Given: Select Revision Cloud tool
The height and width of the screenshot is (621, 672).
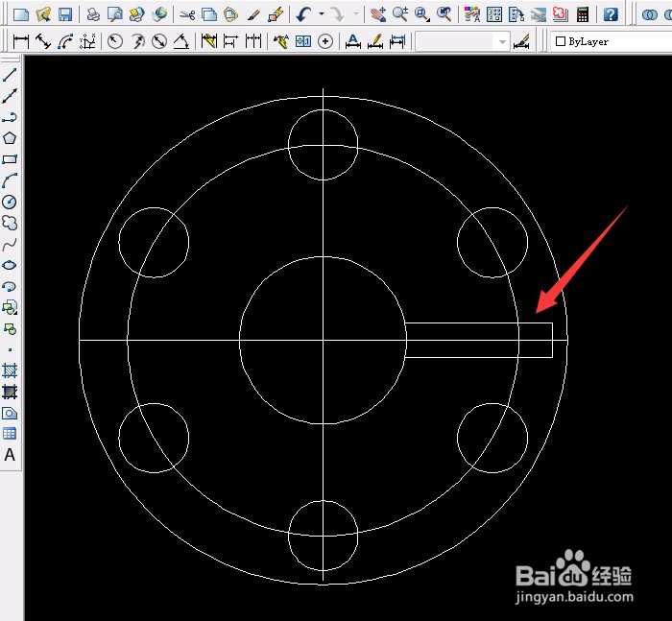Looking at the screenshot, I should (x=10, y=223).
